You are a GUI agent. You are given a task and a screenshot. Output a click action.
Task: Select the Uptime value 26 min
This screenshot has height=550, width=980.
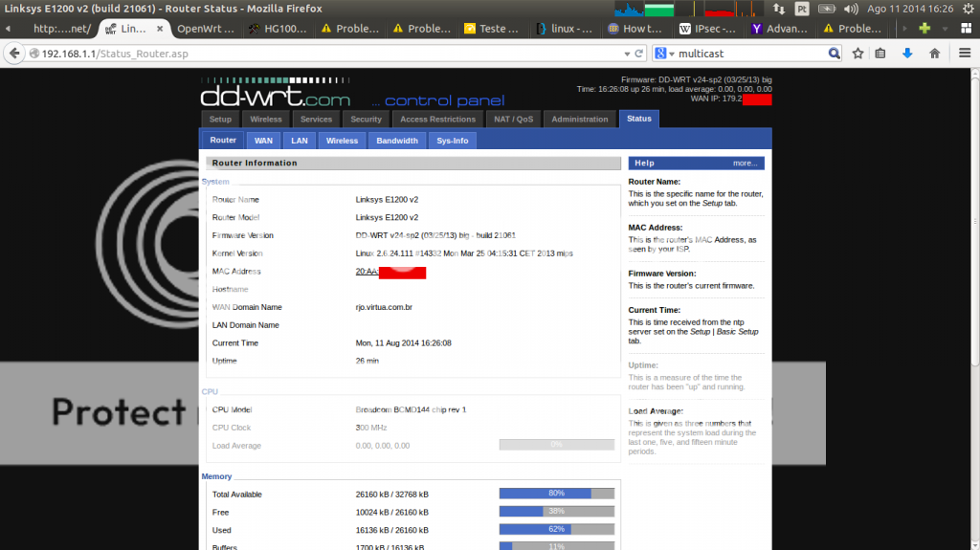coord(367,361)
